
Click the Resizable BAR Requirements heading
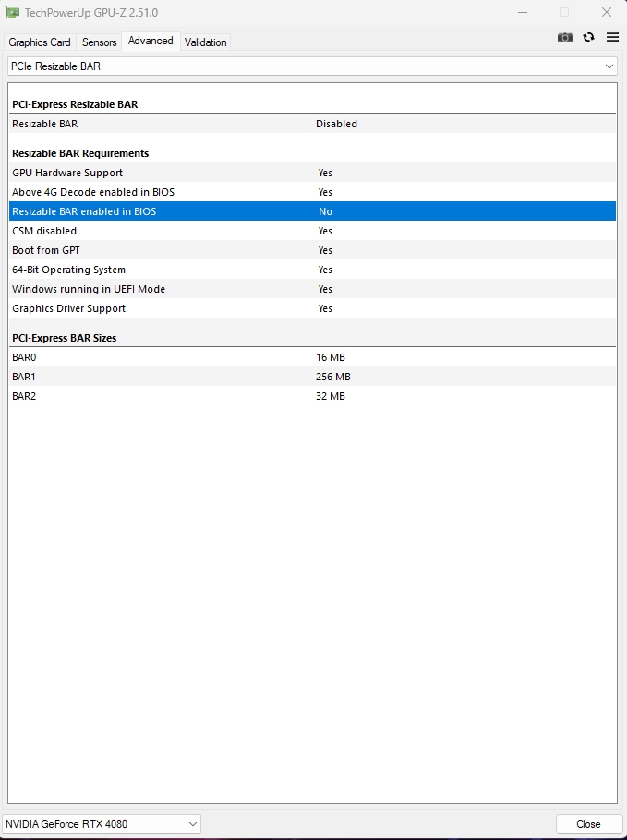(80, 153)
